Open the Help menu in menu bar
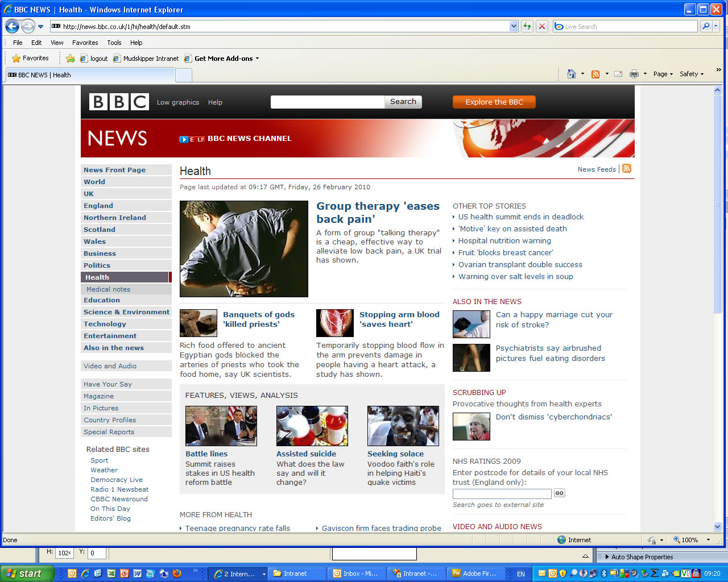 [136, 43]
